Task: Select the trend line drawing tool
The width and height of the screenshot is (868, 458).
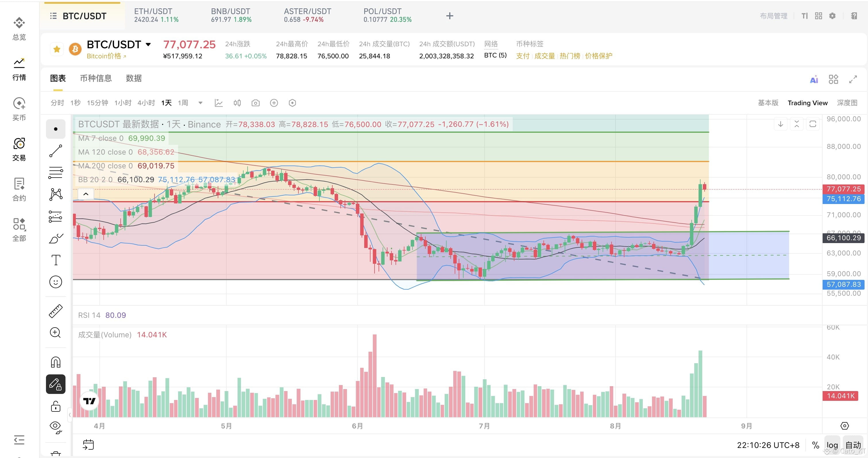Action: click(x=56, y=151)
